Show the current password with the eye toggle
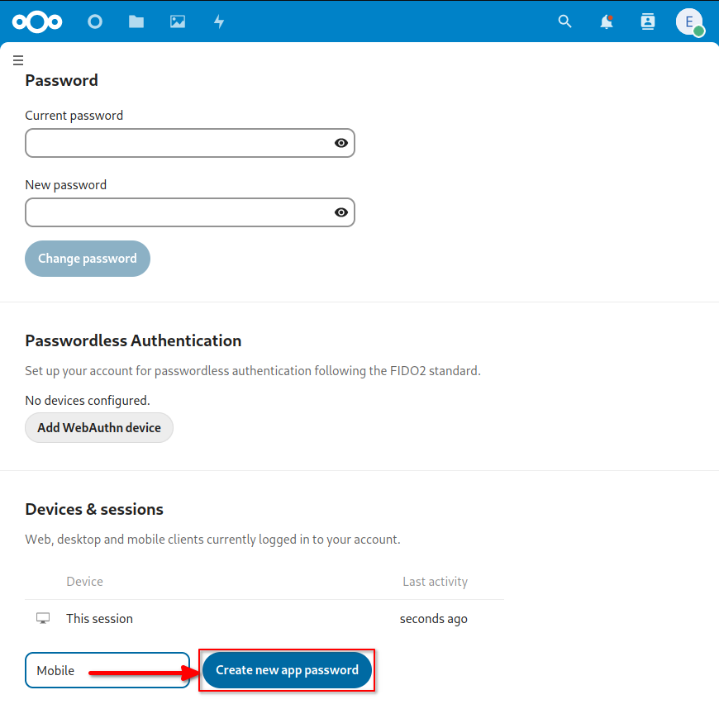The height and width of the screenshot is (728, 719). tap(340, 143)
